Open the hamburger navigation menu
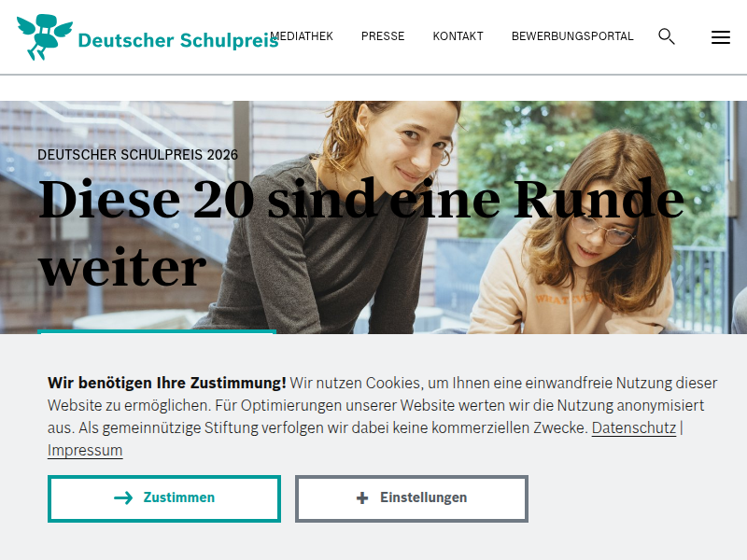 [x=720, y=37]
